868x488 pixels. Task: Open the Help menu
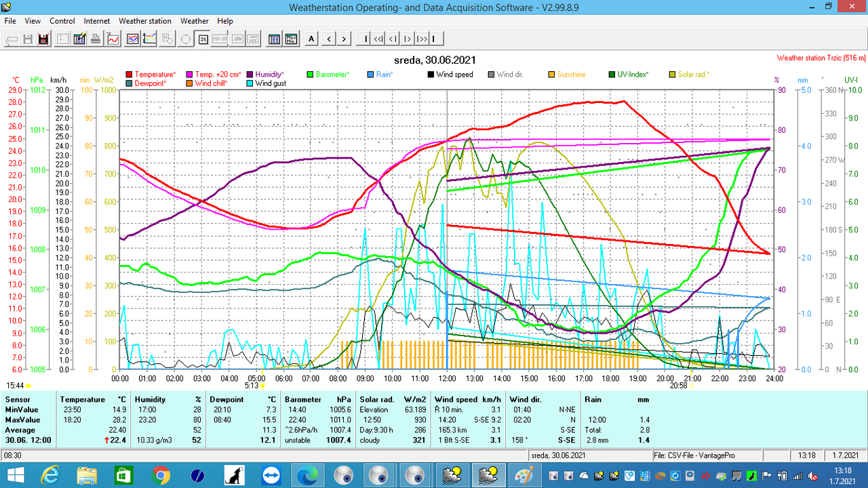click(225, 21)
